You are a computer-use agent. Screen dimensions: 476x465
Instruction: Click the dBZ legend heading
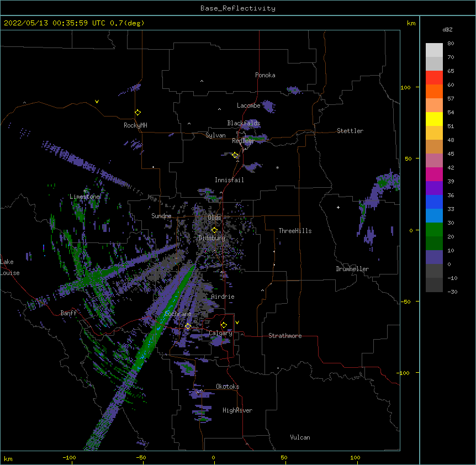tap(447, 30)
